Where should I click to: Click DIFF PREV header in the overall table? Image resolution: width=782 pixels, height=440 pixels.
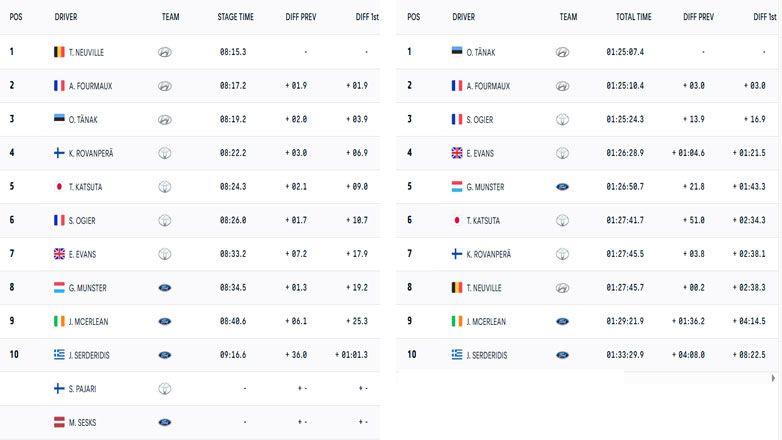[698, 17]
